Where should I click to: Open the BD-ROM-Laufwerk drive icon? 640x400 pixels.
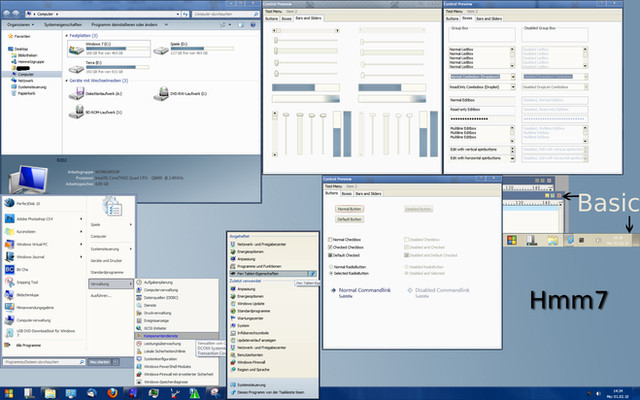[x=76, y=112]
